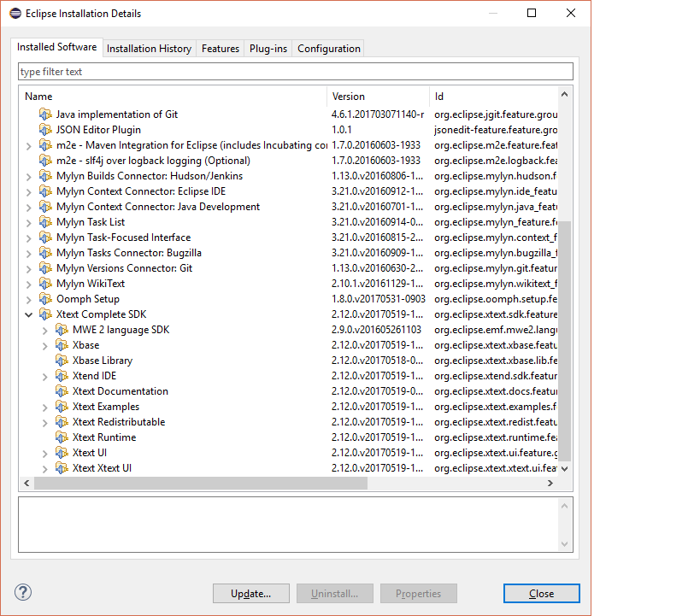The image size is (700, 616).
Task: Click the Xtend IDE feature icon
Action: point(62,376)
